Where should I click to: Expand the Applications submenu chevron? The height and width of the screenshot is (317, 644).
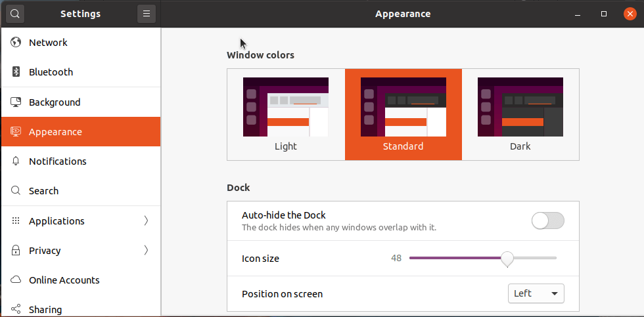146,221
